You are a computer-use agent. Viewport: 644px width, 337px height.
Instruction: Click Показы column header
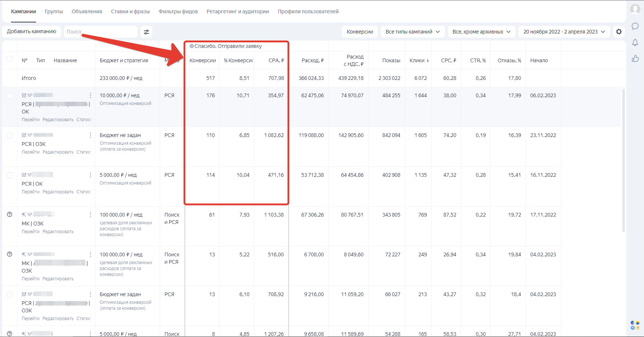click(391, 60)
